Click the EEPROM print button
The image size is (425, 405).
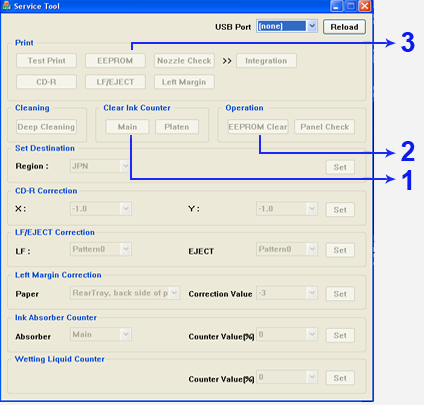(x=115, y=61)
